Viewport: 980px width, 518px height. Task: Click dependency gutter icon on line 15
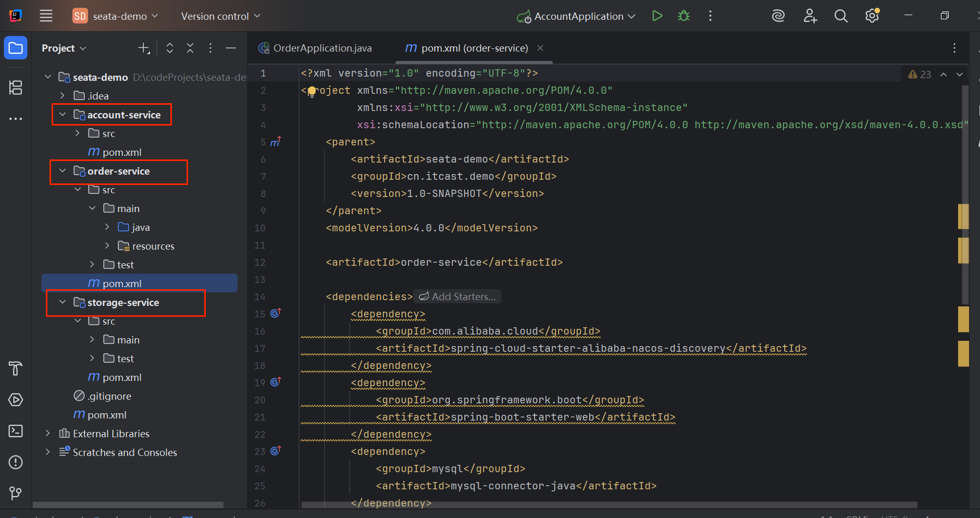click(276, 313)
